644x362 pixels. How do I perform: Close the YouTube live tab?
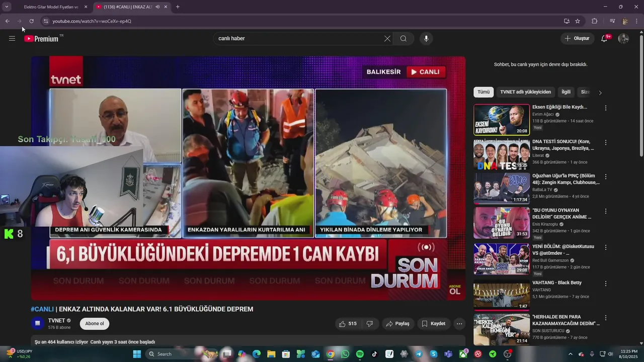tap(166, 7)
